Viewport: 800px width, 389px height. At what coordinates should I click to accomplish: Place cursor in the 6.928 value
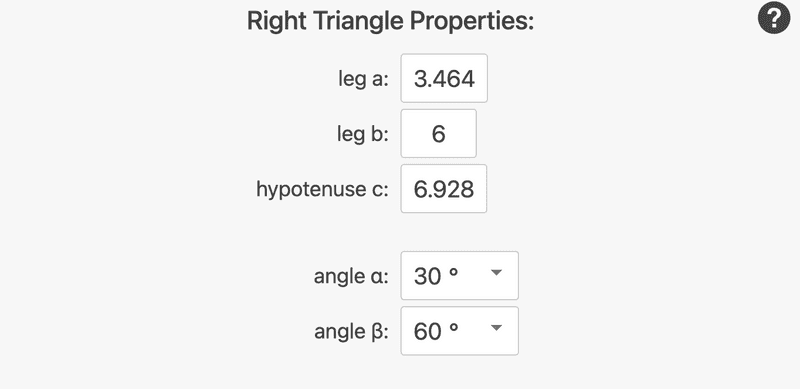[x=444, y=189]
